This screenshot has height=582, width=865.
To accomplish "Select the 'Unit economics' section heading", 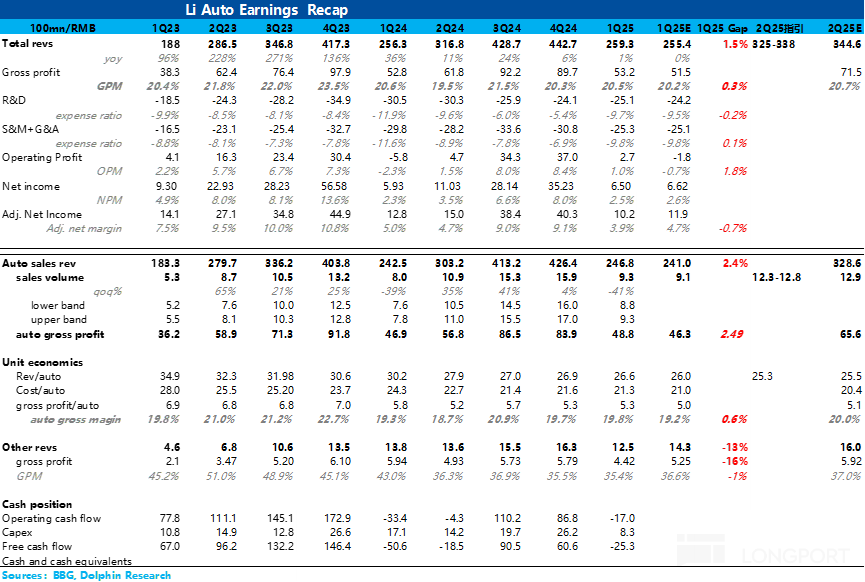I will [42, 362].
